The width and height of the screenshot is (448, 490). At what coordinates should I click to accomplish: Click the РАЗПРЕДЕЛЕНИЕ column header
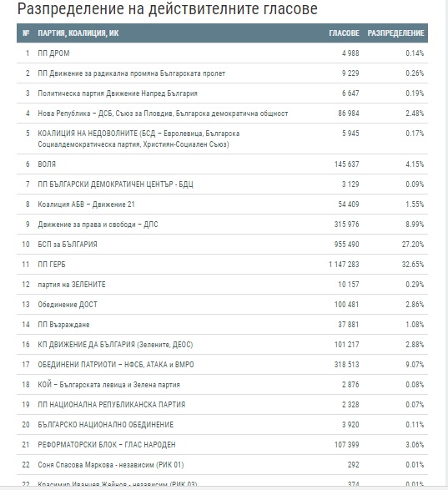coord(395,33)
